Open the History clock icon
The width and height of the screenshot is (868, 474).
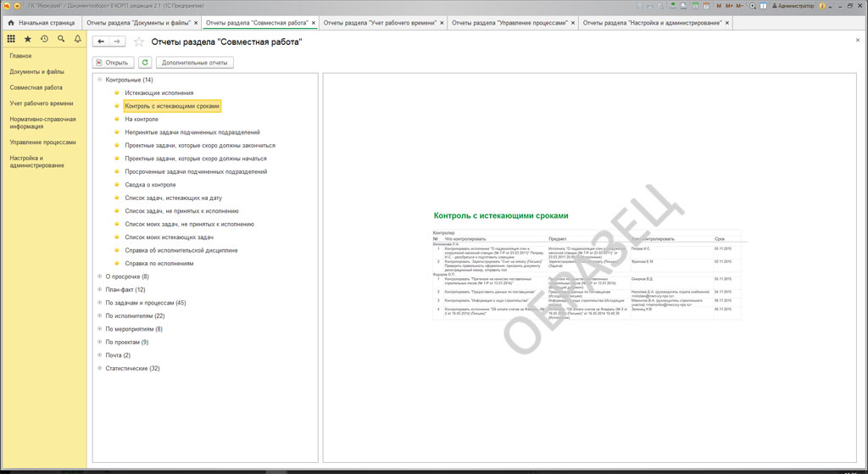tap(44, 39)
